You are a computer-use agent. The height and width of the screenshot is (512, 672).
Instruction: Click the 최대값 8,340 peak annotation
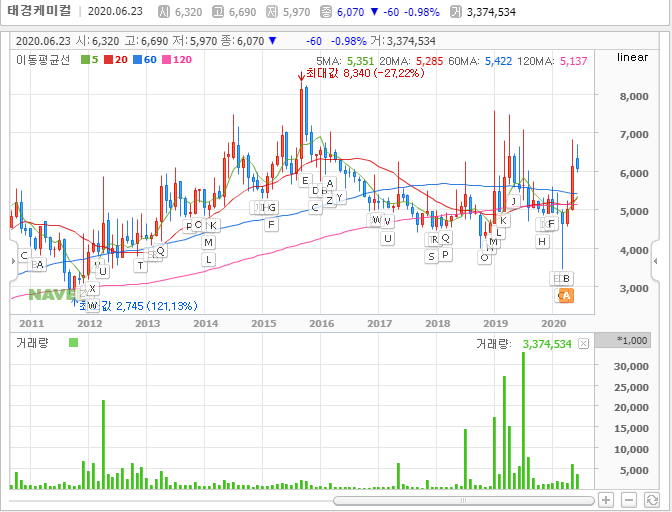(365, 73)
